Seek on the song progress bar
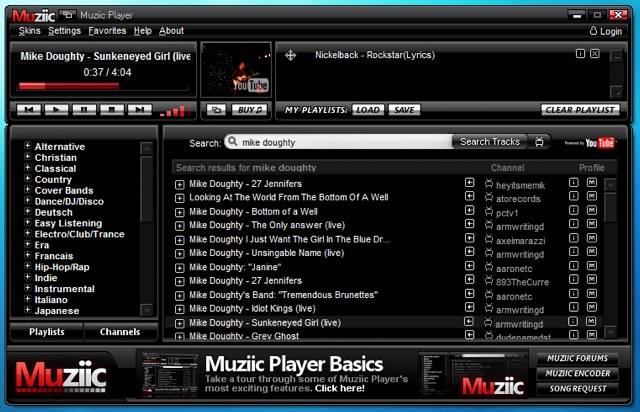This screenshot has height=412, width=640. tap(103, 86)
